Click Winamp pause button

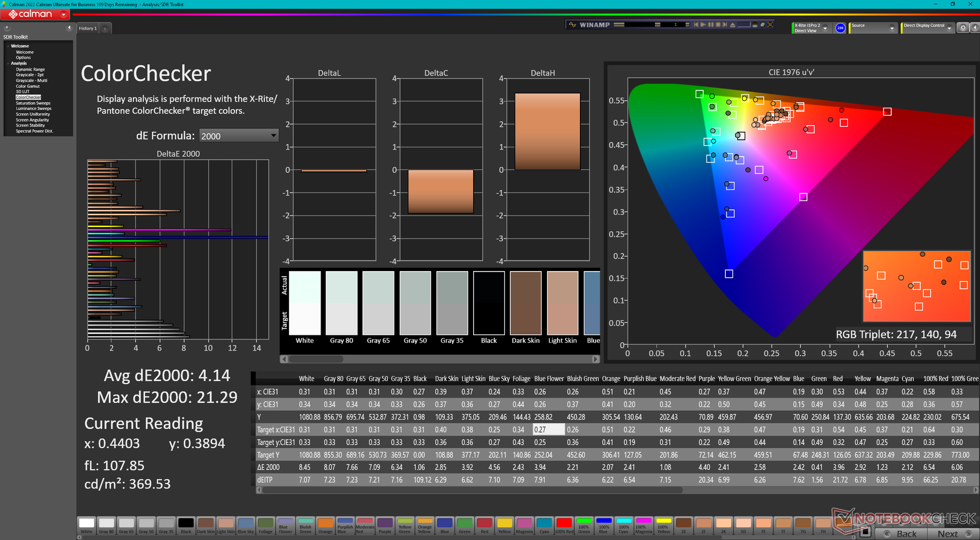pos(710,24)
